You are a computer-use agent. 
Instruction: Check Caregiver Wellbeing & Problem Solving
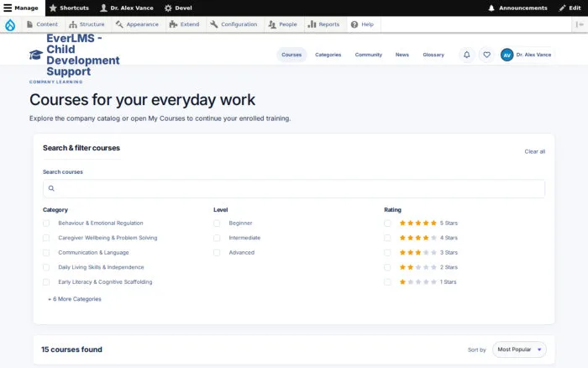click(46, 238)
